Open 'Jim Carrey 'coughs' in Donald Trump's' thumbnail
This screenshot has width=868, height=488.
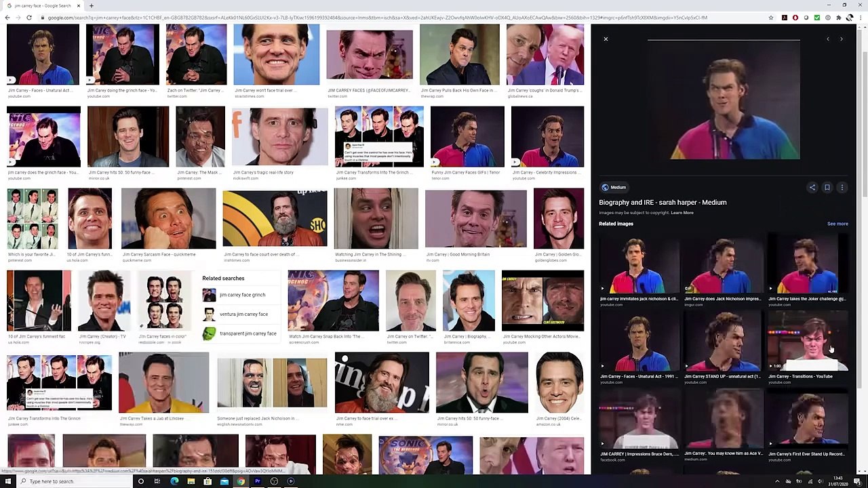(x=545, y=55)
